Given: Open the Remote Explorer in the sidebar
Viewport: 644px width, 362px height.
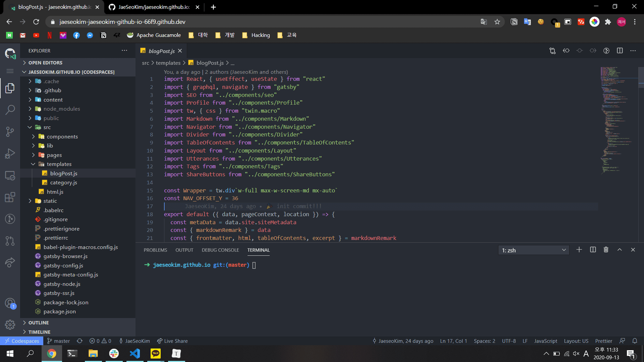Looking at the screenshot, I should pyautogui.click(x=10, y=175).
